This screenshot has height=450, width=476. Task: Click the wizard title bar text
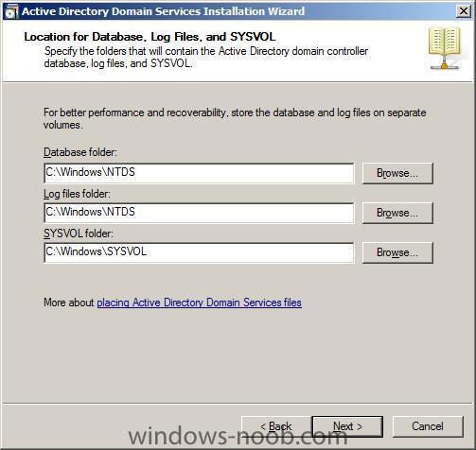click(x=163, y=11)
